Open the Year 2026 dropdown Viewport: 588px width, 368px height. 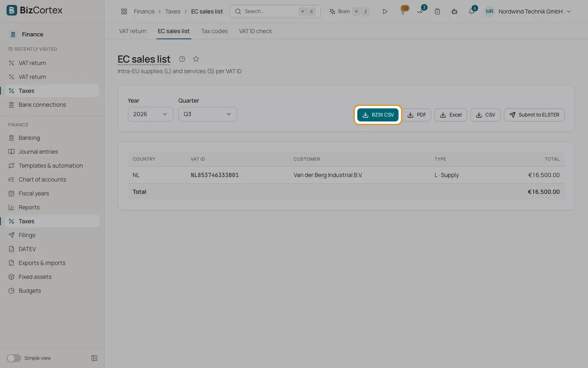tap(151, 114)
